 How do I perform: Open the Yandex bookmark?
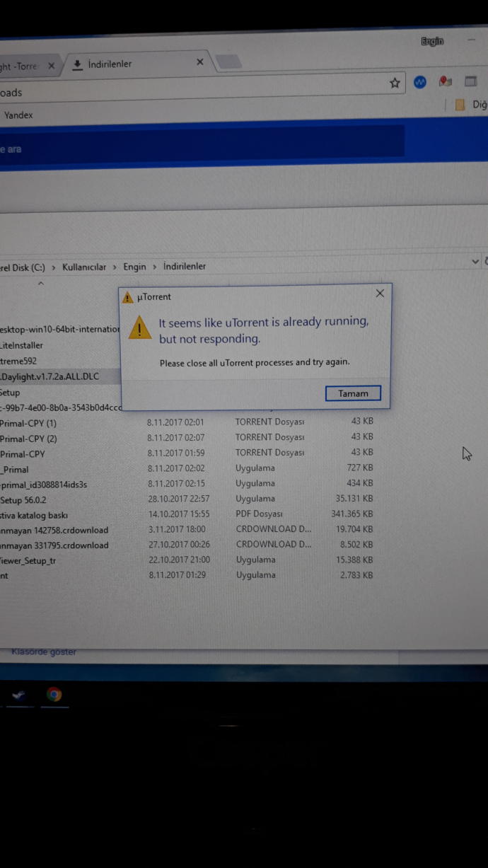(x=18, y=115)
